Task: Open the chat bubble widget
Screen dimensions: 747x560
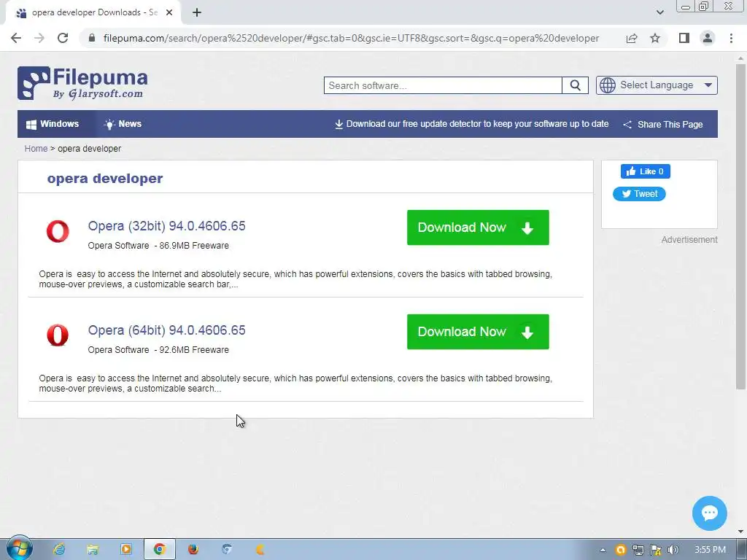Action: 709,513
